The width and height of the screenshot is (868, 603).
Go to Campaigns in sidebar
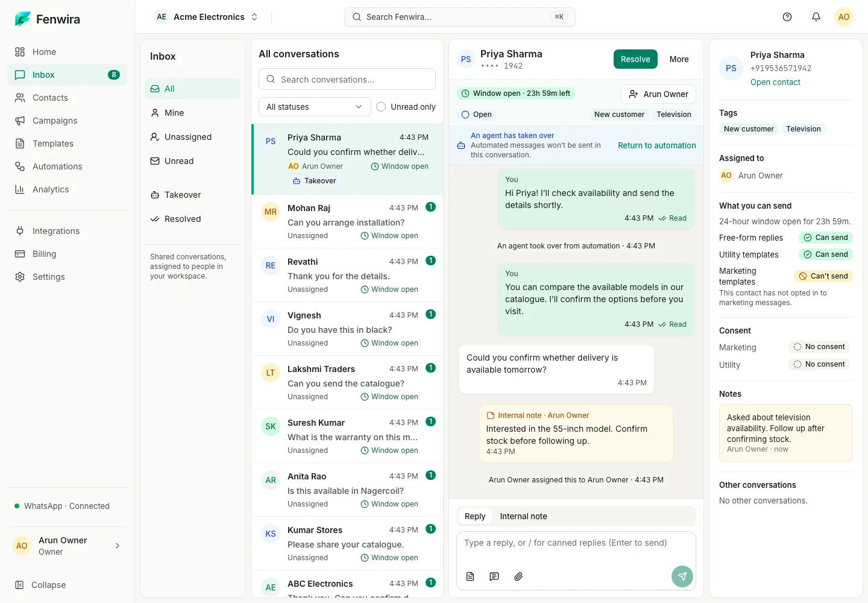(x=67, y=121)
